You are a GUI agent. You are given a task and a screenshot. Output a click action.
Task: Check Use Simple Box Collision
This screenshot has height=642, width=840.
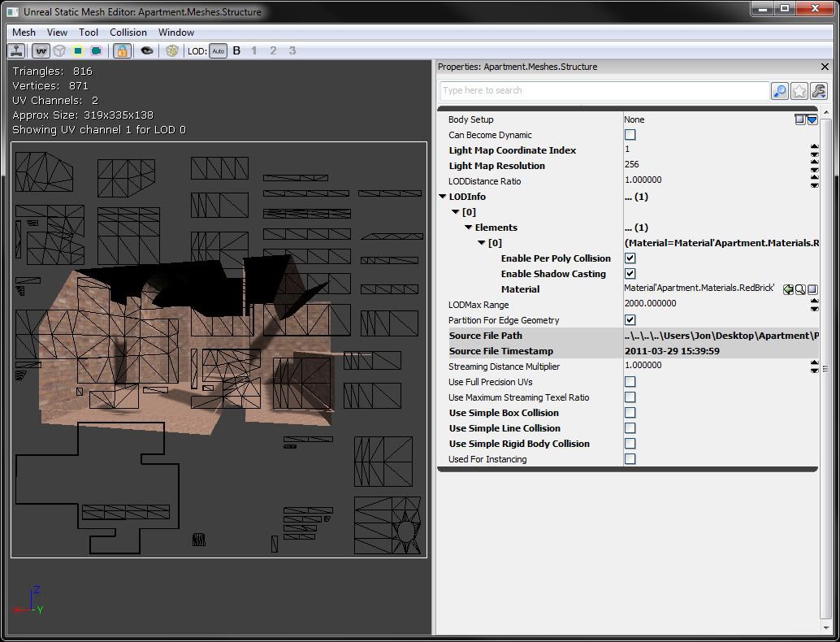[630, 413]
